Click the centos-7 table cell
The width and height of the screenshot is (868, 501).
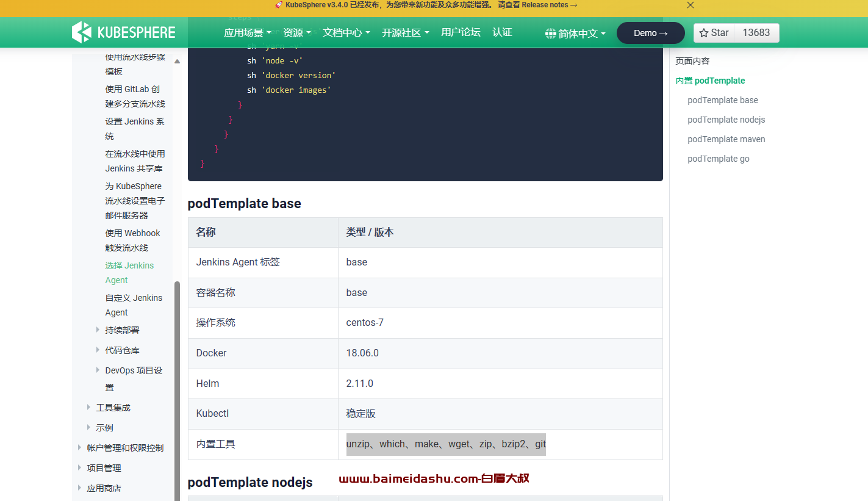point(500,323)
